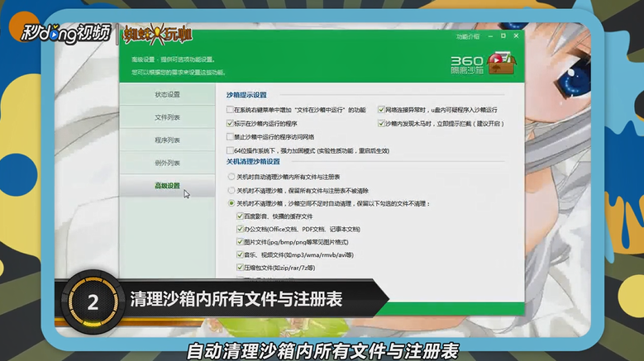Open 程序列表 tab in sidebar
This screenshot has height=361, width=644.
[x=167, y=140]
